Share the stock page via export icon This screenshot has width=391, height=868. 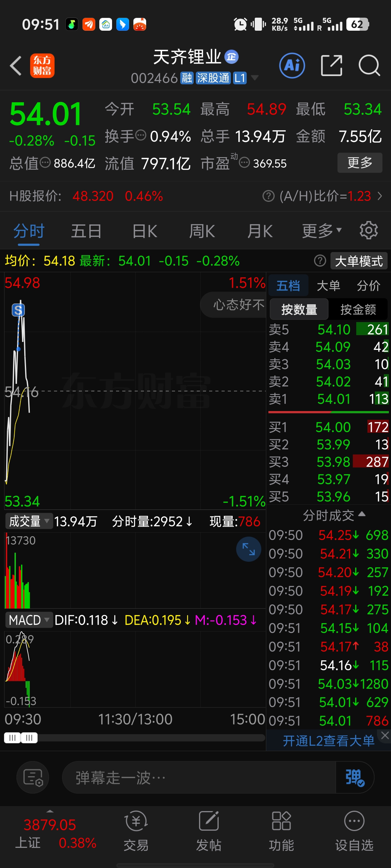[x=331, y=65]
